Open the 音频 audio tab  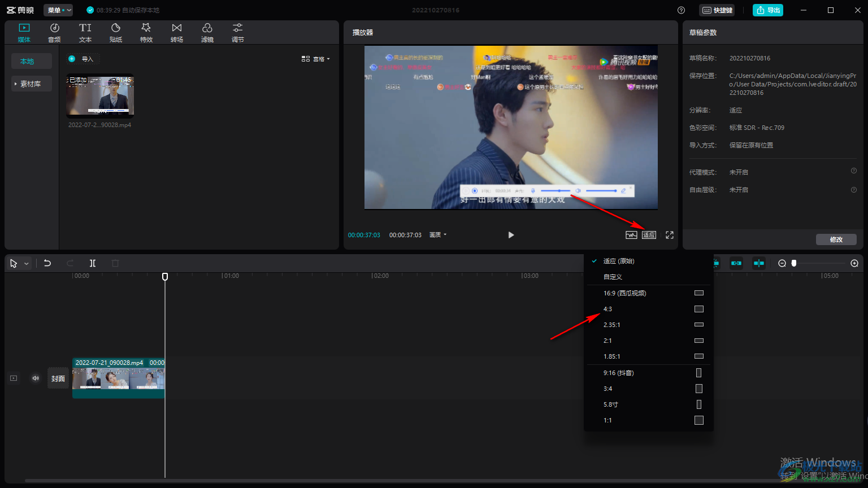pyautogui.click(x=54, y=33)
